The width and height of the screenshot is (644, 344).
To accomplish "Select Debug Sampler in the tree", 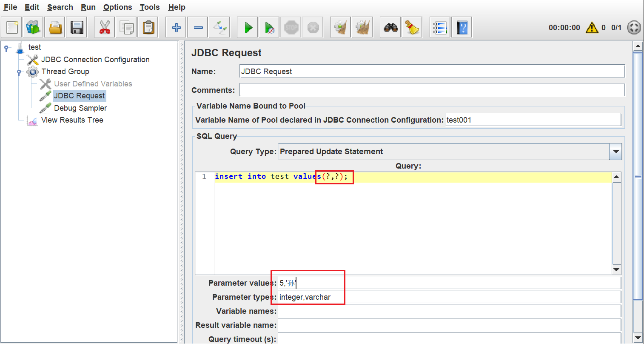I will point(80,108).
